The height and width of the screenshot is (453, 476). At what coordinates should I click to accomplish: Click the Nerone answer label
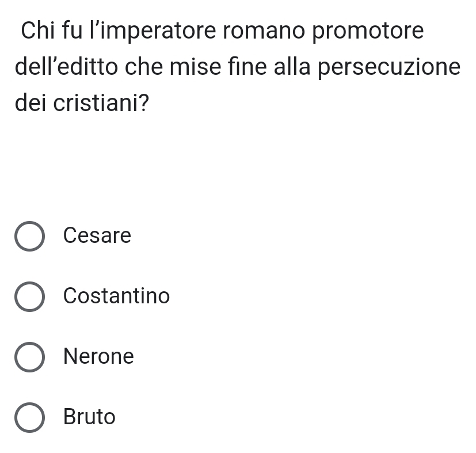pyautogui.click(x=98, y=356)
